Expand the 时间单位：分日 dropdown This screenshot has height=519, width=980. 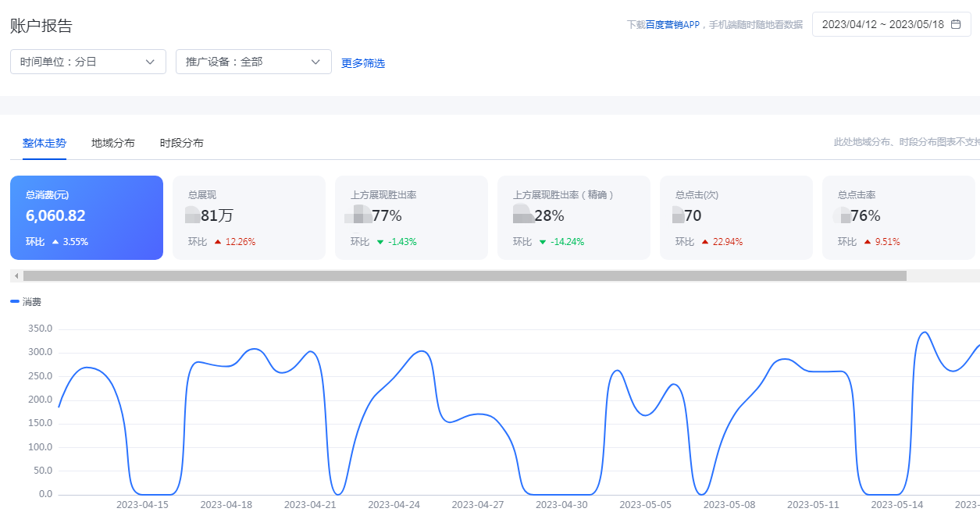[x=88, y=62]
